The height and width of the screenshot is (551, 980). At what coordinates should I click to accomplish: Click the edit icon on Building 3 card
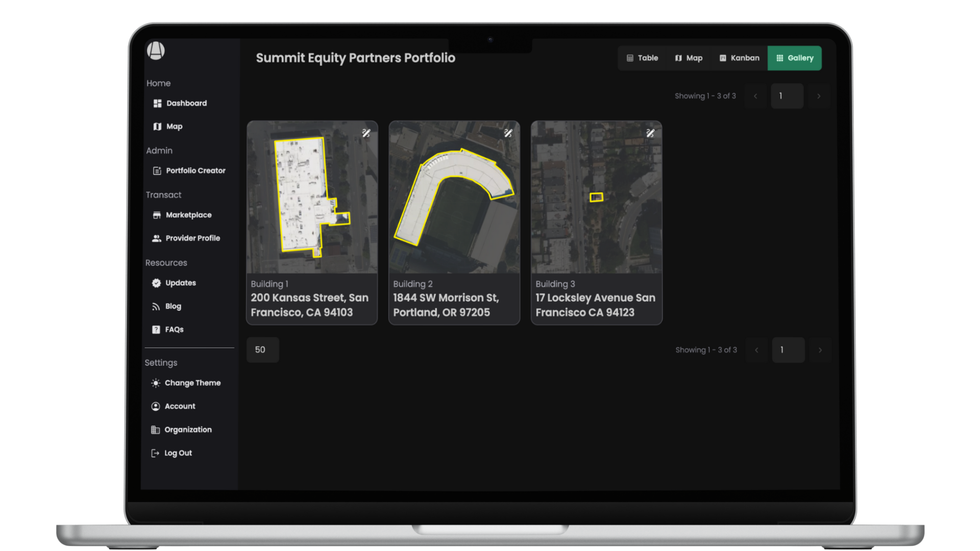tap(650, 133)
